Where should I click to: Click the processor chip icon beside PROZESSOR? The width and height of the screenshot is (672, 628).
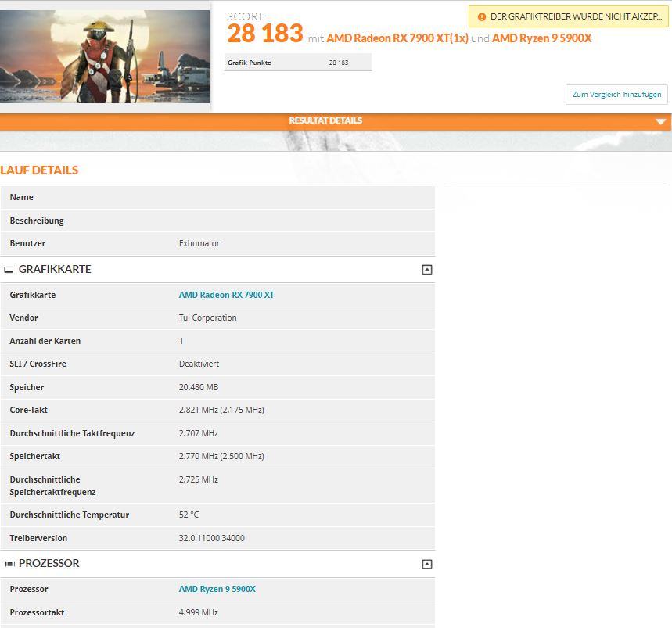pyautogui.click(x=10, y=564)
